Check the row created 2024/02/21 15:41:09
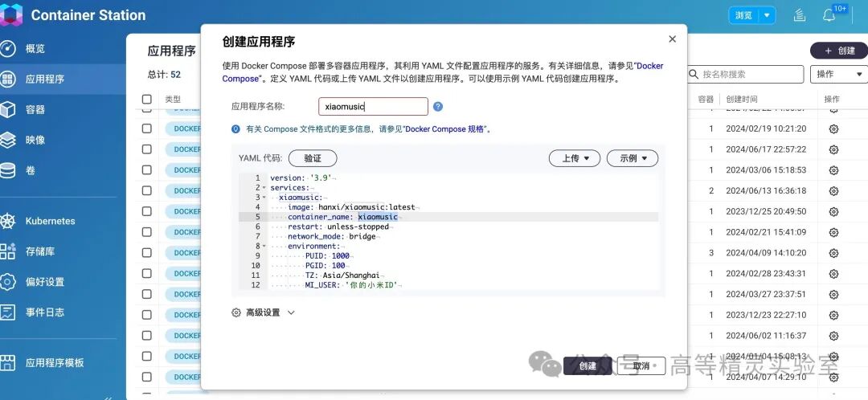This screenshot has width=868, height=400. coord(147,232)
